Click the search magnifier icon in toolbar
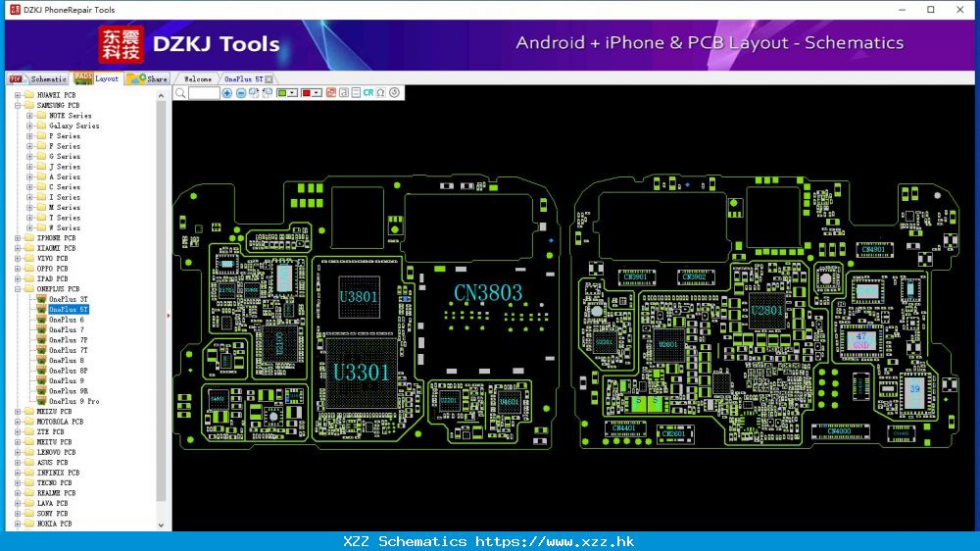The height and width of the screenshot is (551, 980). [x=180, y=93]
